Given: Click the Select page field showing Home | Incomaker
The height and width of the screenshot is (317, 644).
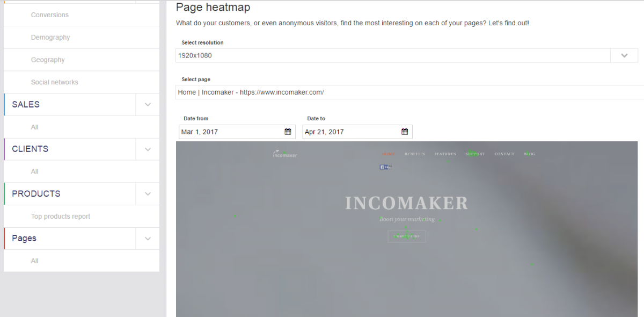Looking at the screenshot, I should coord(410,92).
